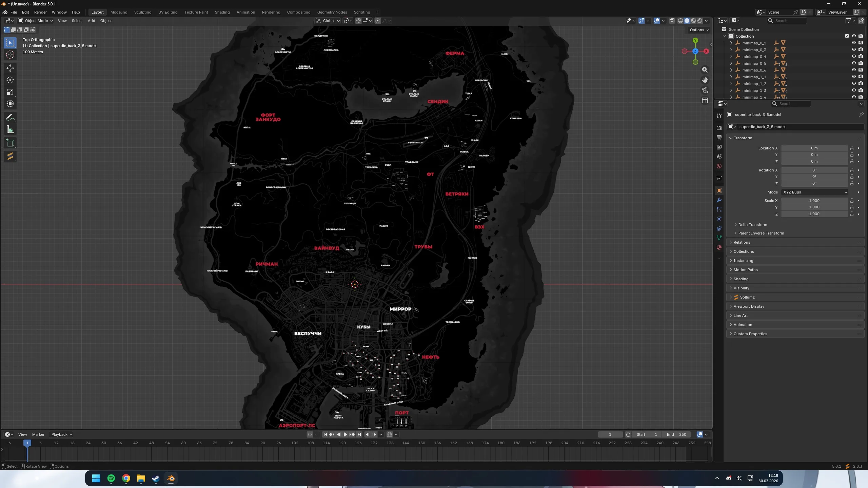Open Blender from the Windows taskbar
Image resolution: width=868 pixels, height=488 pixels.
click(171, 478)
